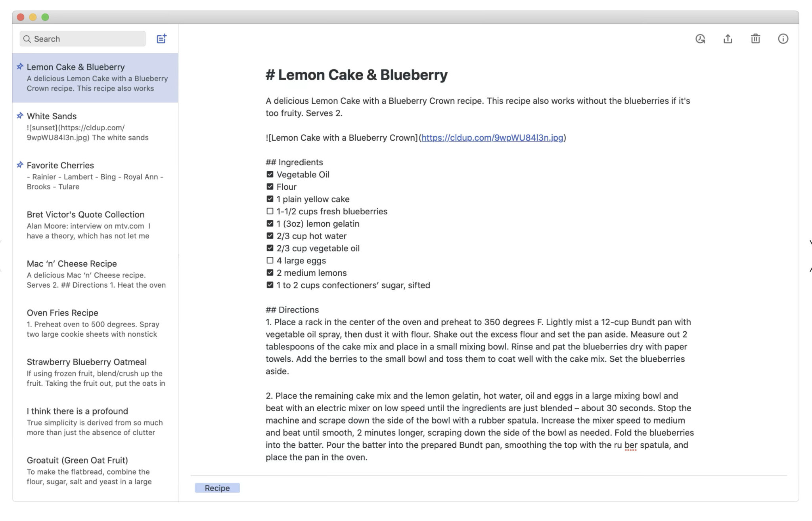
Task: Check the 4 large eggs ingredient
Action: click(269, 260)
